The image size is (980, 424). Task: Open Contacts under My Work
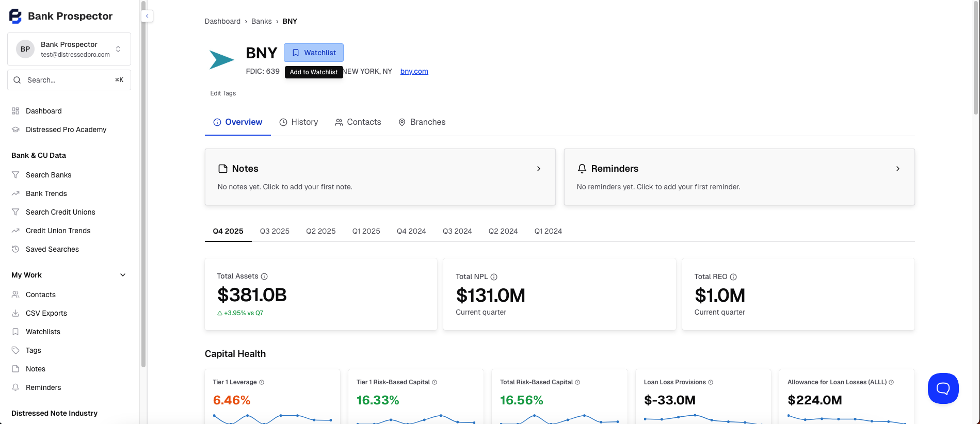pyautogui.click(x=69, y=295)
